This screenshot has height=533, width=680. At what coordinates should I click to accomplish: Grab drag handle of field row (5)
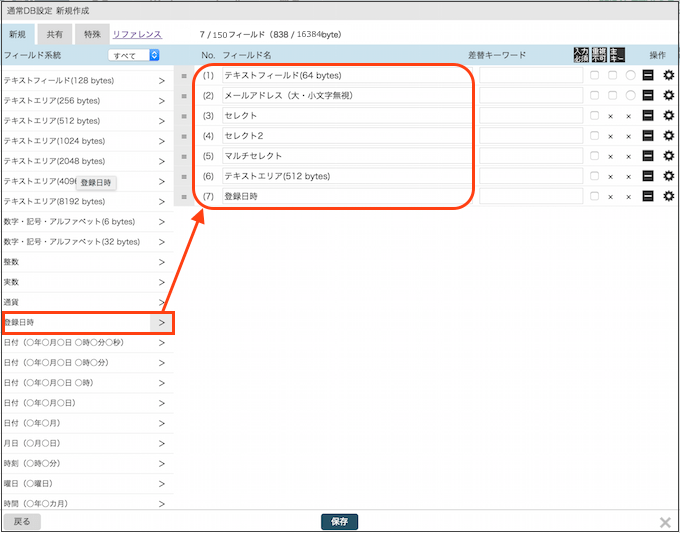184,157
